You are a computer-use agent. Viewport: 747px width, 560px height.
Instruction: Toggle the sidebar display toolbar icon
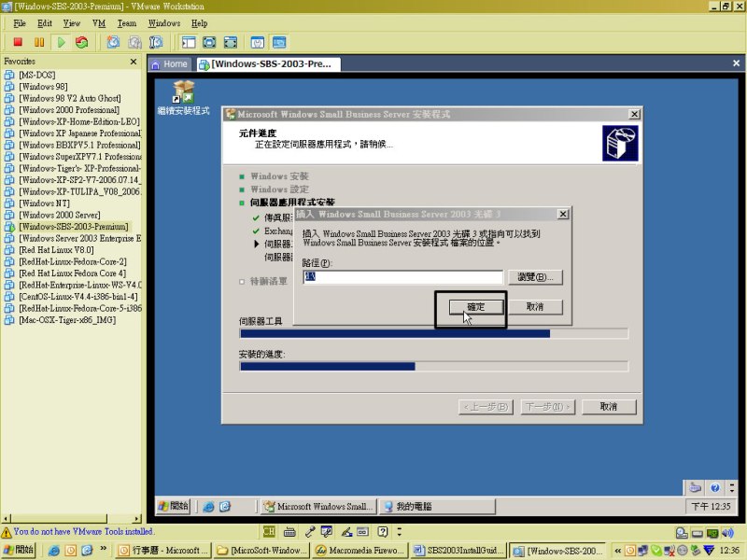189,42
